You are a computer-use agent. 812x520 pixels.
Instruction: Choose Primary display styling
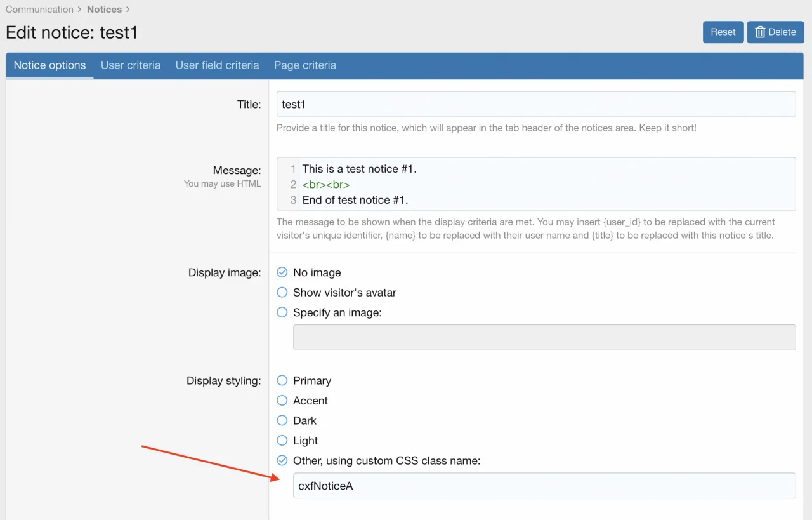point(282,381)
